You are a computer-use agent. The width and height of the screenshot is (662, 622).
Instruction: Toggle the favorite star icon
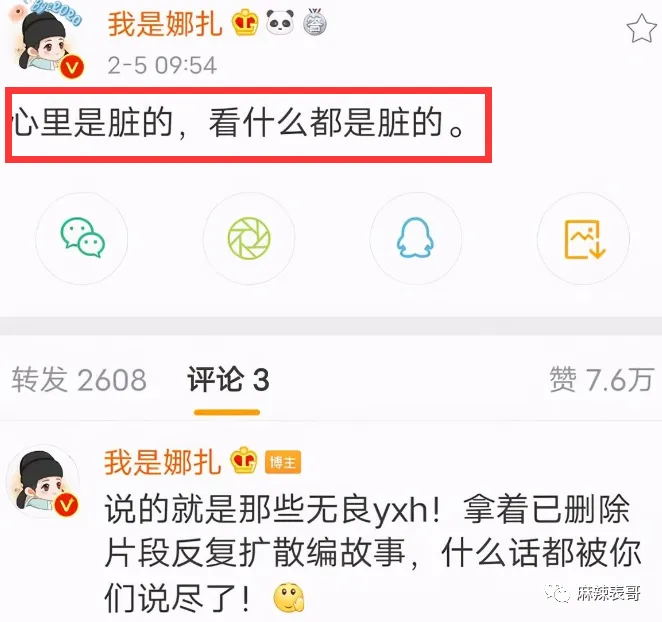click(641, 29)
